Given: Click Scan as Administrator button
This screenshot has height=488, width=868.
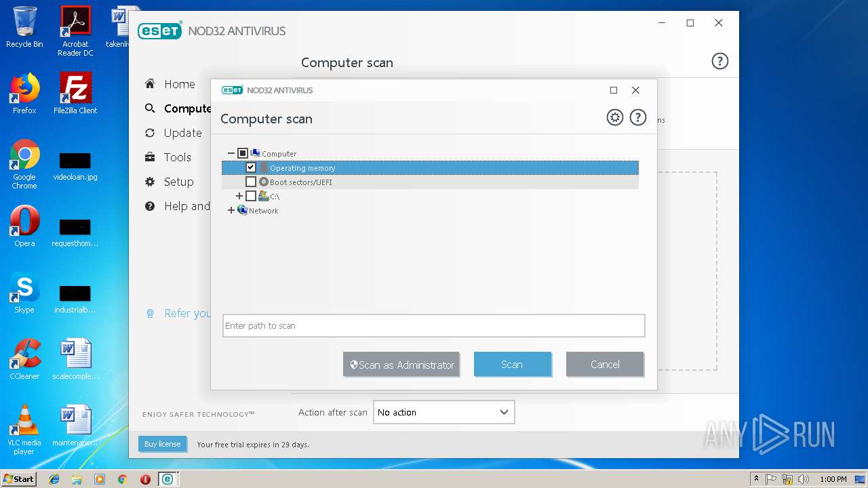Looking at the screenshot, I should pyautogui.click(x=401, y=364).
